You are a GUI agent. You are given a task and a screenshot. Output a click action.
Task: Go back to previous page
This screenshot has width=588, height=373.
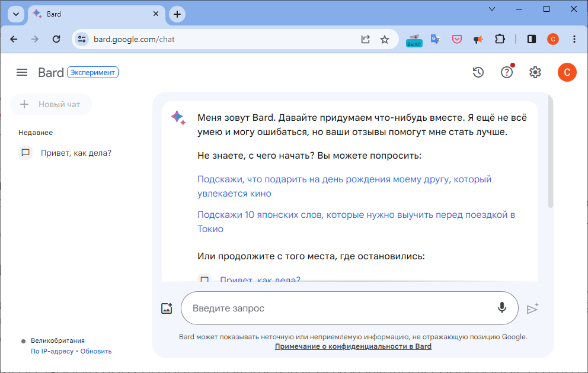(x=14, y=39)
